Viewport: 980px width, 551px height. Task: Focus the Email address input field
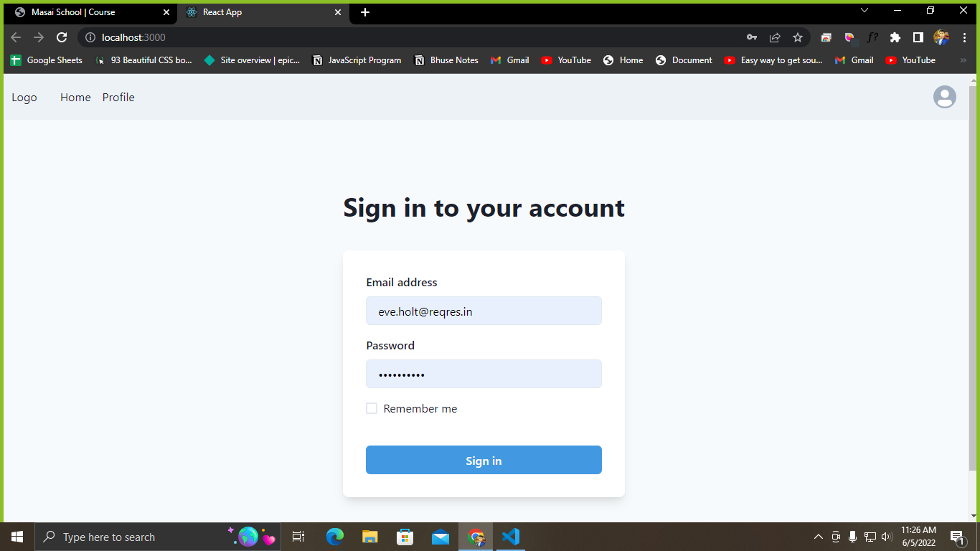pyautogui.click(x=484, y=311)
